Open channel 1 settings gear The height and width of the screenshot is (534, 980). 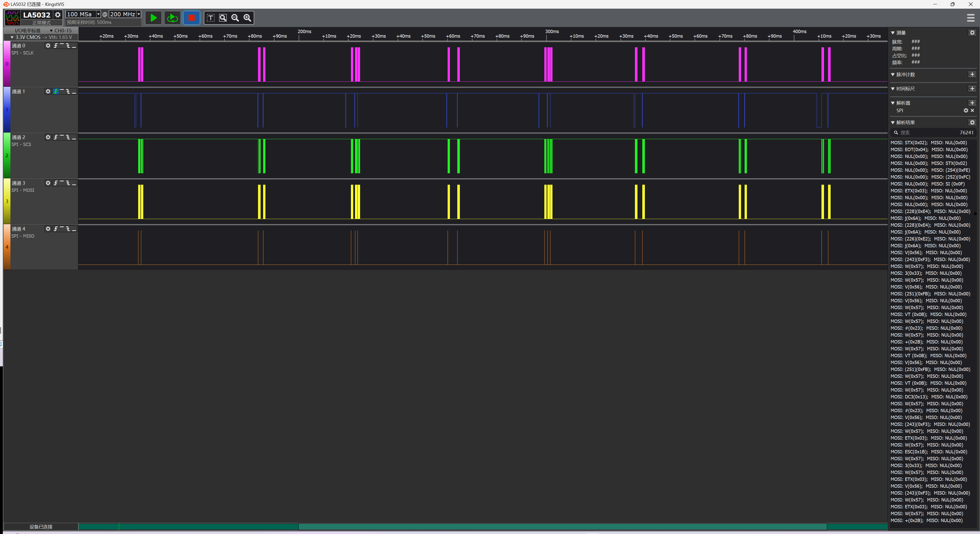(48, 91)
